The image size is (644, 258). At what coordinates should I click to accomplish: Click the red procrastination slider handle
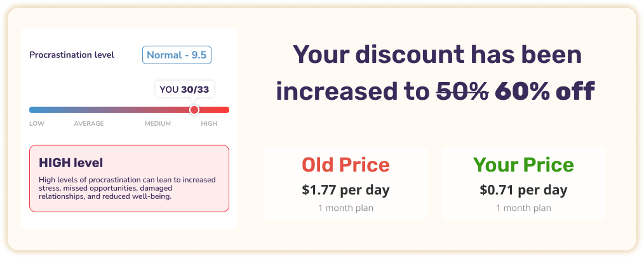point(194,110)
